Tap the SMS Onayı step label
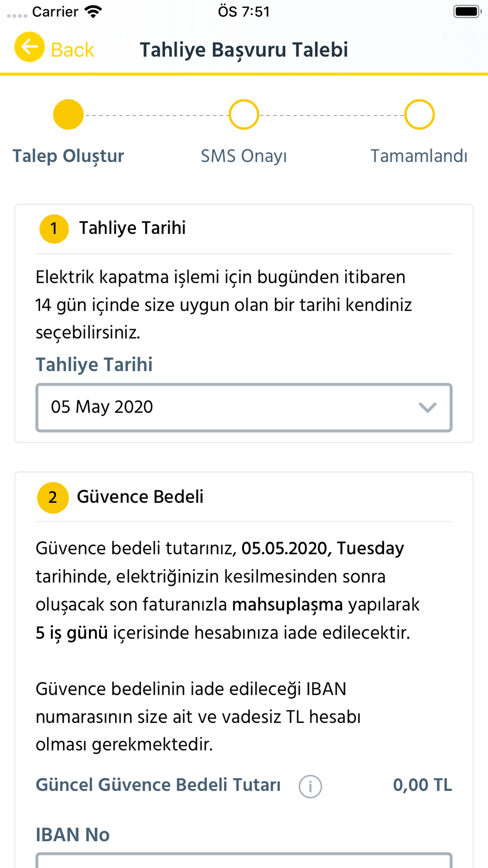Image resolution: width=488 pixels, height=868 pixels. coord(244,156)
